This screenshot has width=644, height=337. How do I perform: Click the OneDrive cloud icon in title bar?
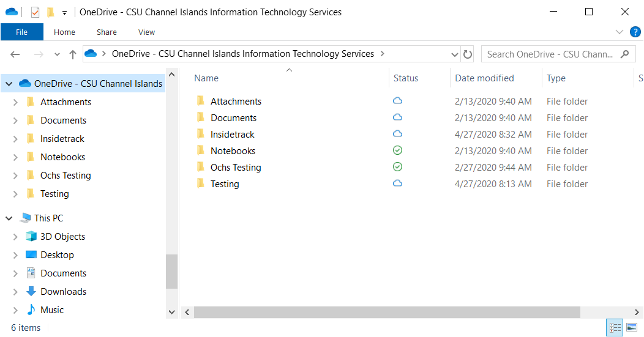12,12
